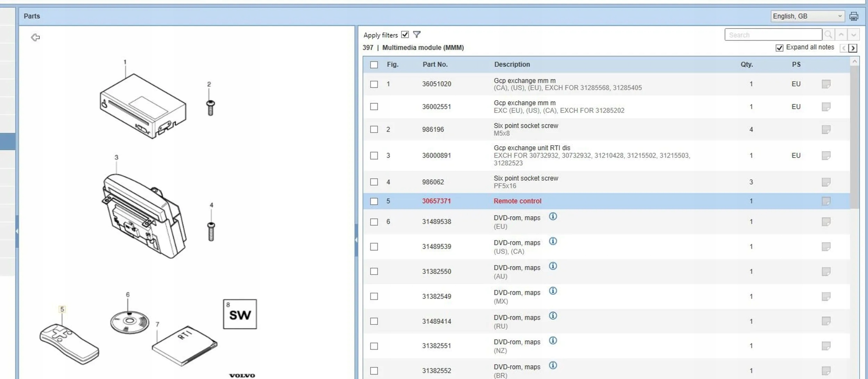The image size is (868, 379).
Task: Click the back arrow above diagram
Action: (x=35, y=37)
